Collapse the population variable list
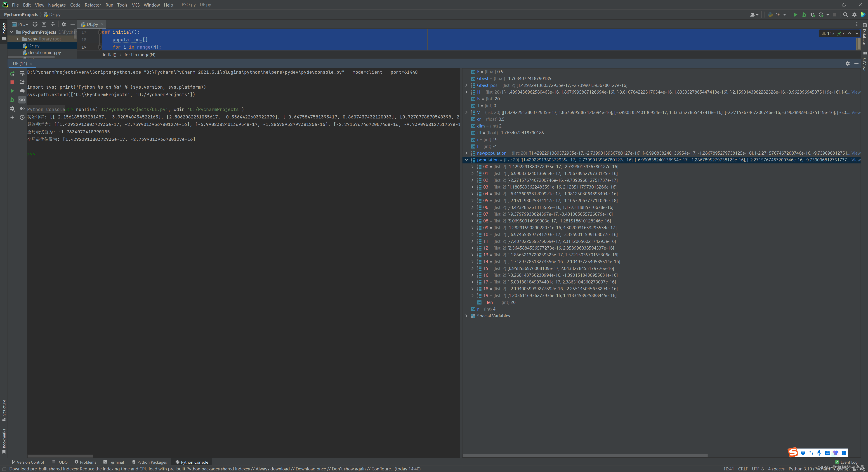868x472 pixels. 466,160
